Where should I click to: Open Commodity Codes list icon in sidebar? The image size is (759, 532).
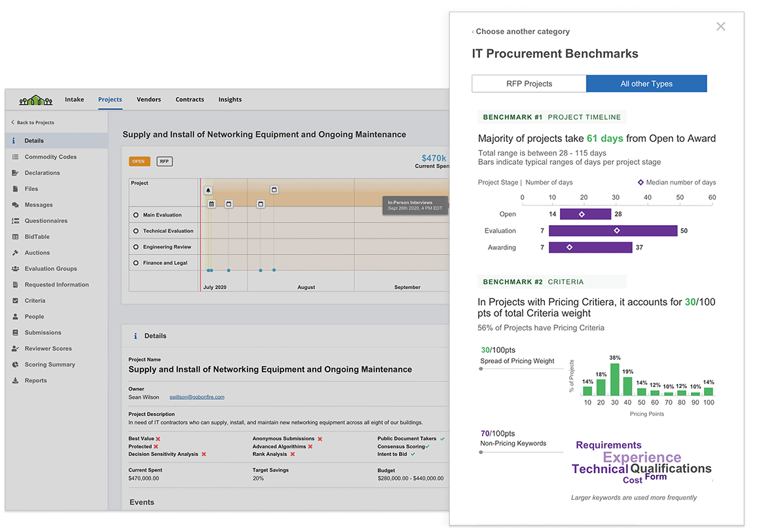pos(15,157)
